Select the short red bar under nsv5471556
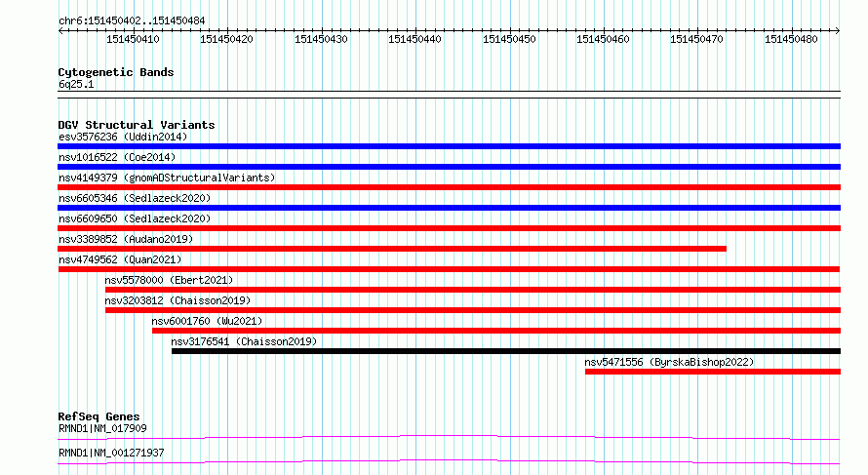 pyautogui.click(x=713, y=372)
